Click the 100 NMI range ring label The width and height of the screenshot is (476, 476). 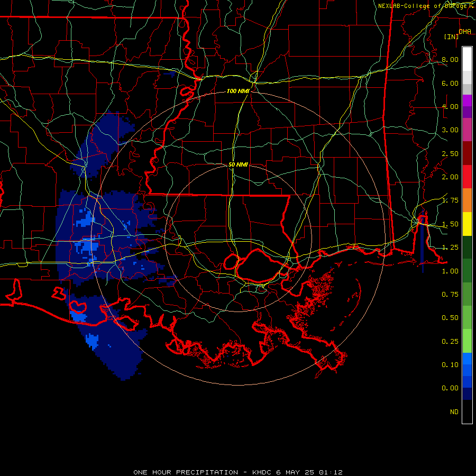tap(238, 91)
